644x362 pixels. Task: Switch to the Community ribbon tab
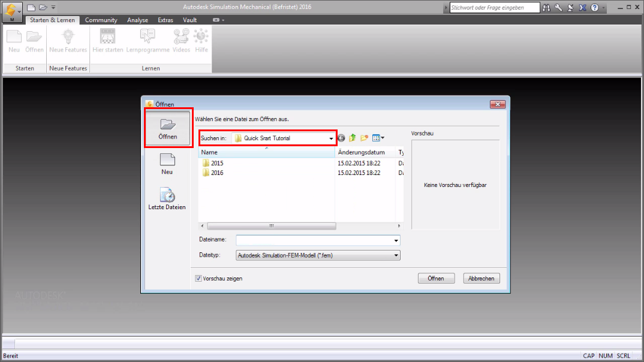click(x=101, y=20)
